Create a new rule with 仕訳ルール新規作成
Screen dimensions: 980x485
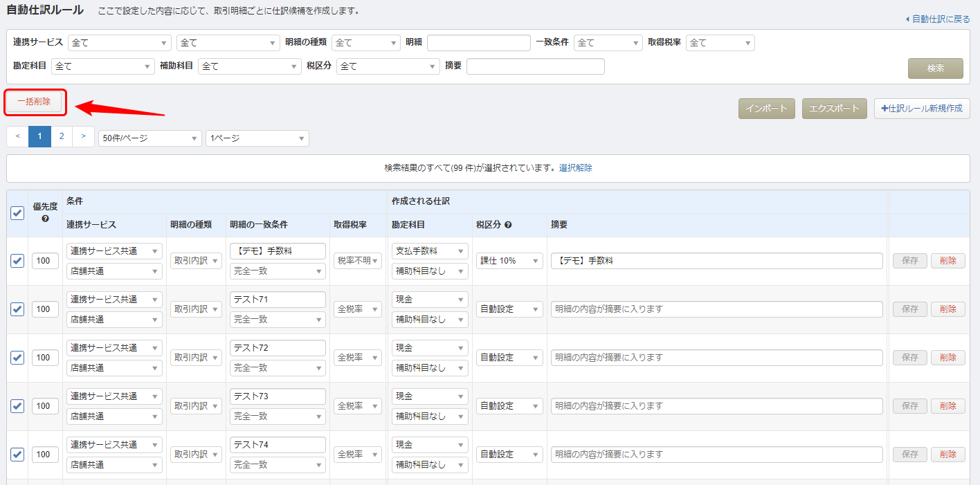922,109
